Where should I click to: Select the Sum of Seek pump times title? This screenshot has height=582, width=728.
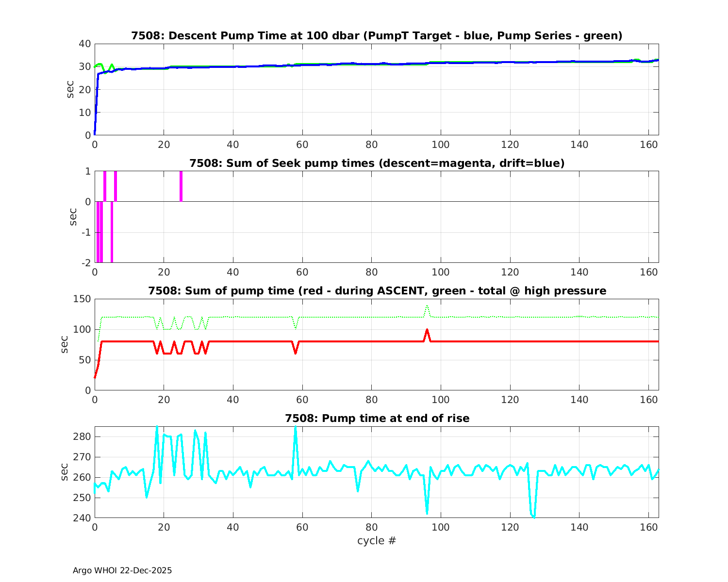point(377,163)
